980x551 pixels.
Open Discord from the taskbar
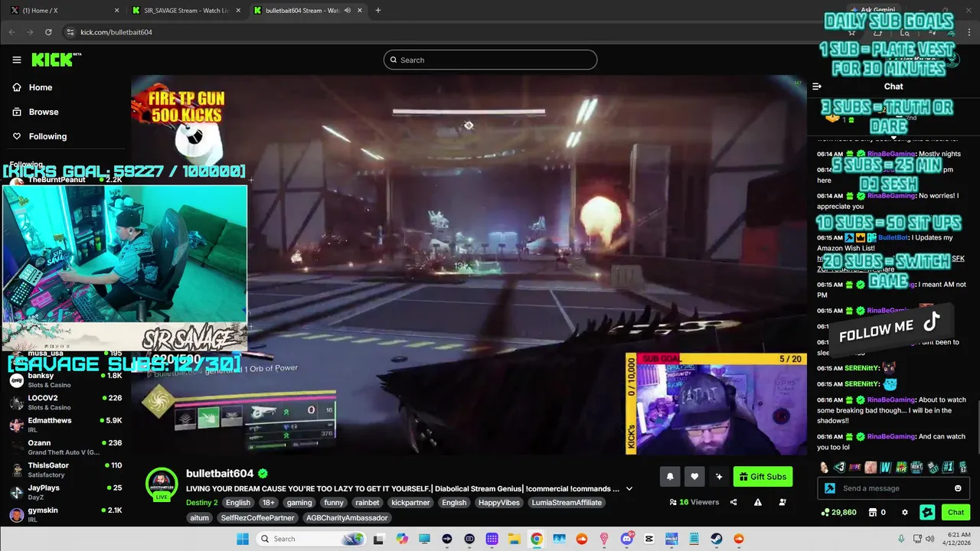click(x=626, y=539)
